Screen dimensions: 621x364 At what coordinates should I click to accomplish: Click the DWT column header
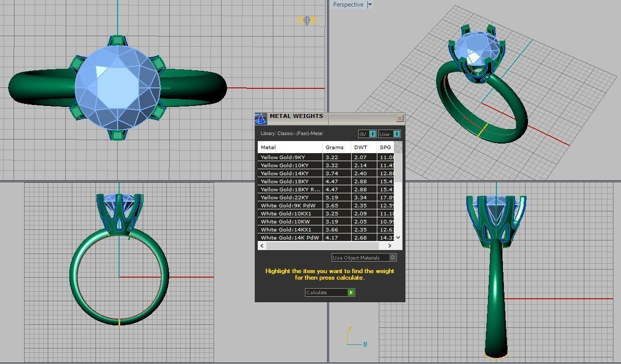click(x=364, y=147)
